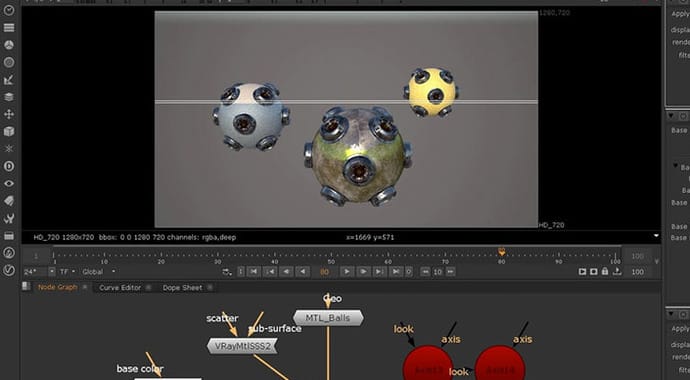Select the VRayMtlSSS2 node
The image size is (690, 380).
coord(242,346)
